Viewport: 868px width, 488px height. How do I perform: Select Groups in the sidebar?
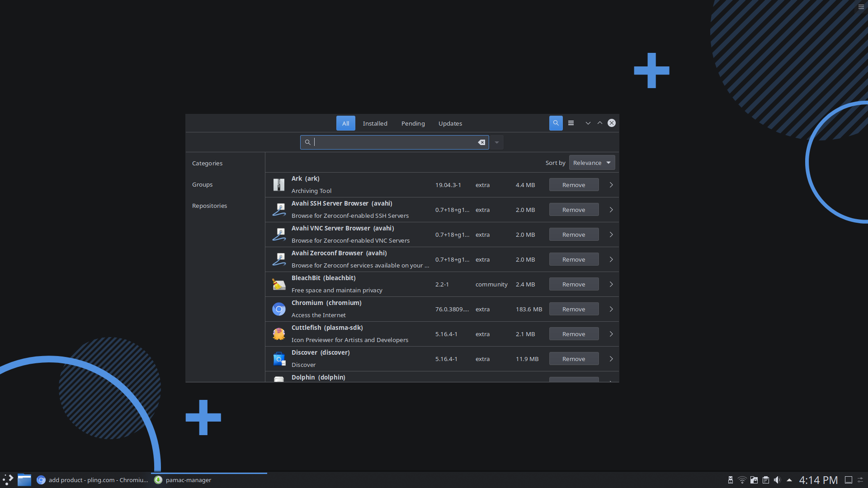click(x=202, y=184)
